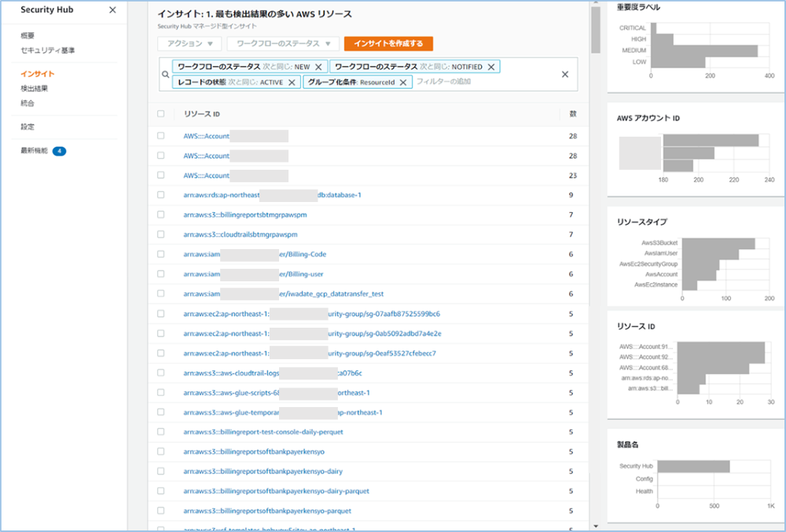The image size is (786, 532).
Task: Open security group sg-0eaf53527cfebecc7 link
Action: (x=310, y=353)
